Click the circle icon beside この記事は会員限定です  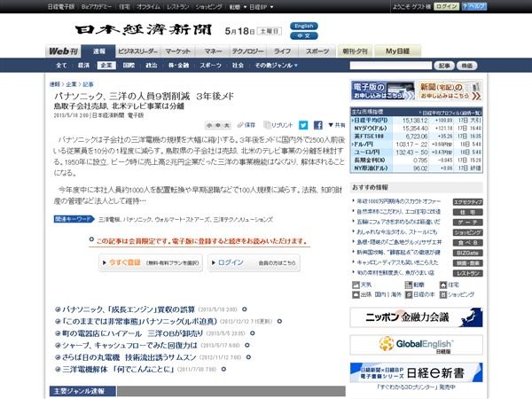91,239
